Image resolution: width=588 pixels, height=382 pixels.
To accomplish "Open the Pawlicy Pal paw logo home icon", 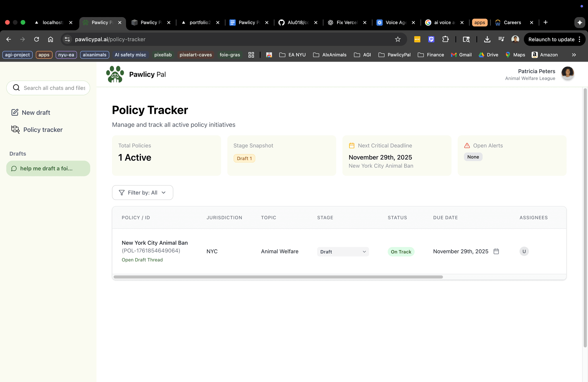I will 115,74.
